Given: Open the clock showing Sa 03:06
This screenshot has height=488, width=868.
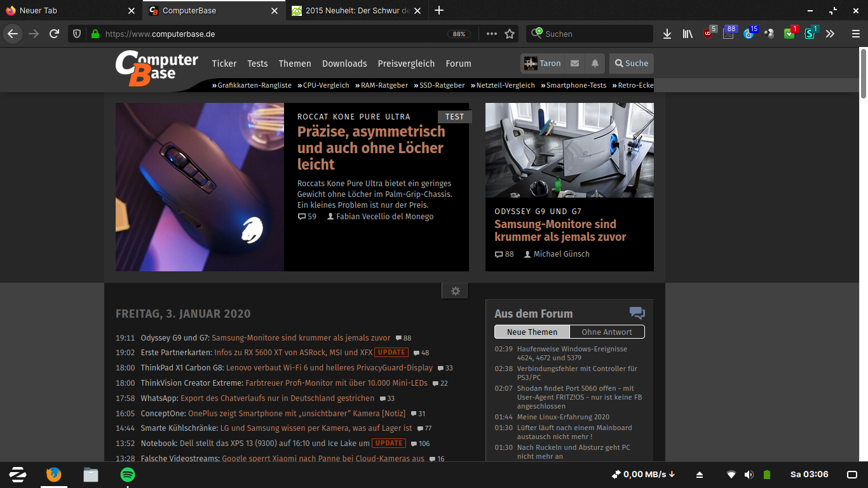Looking at the screenshot, I should (809, 475).
